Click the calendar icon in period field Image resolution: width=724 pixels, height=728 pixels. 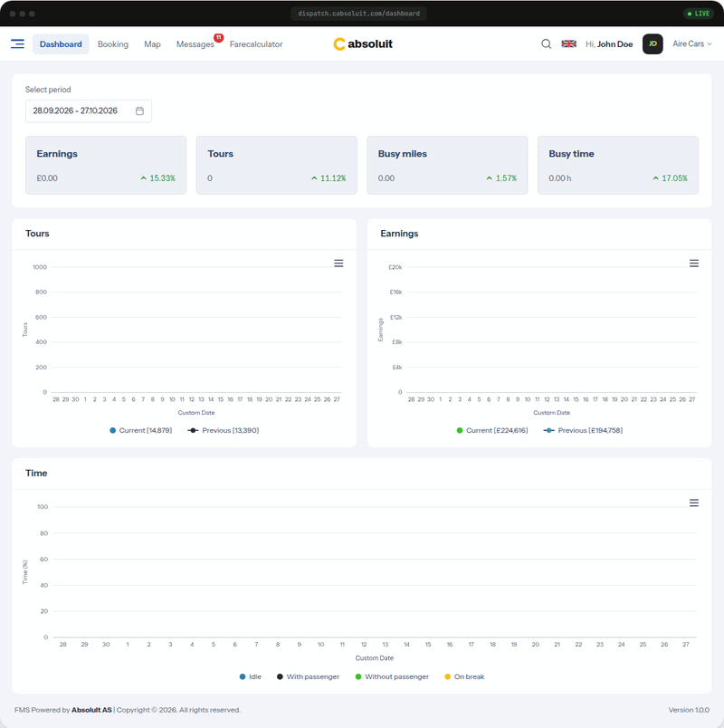coord(139,111)
